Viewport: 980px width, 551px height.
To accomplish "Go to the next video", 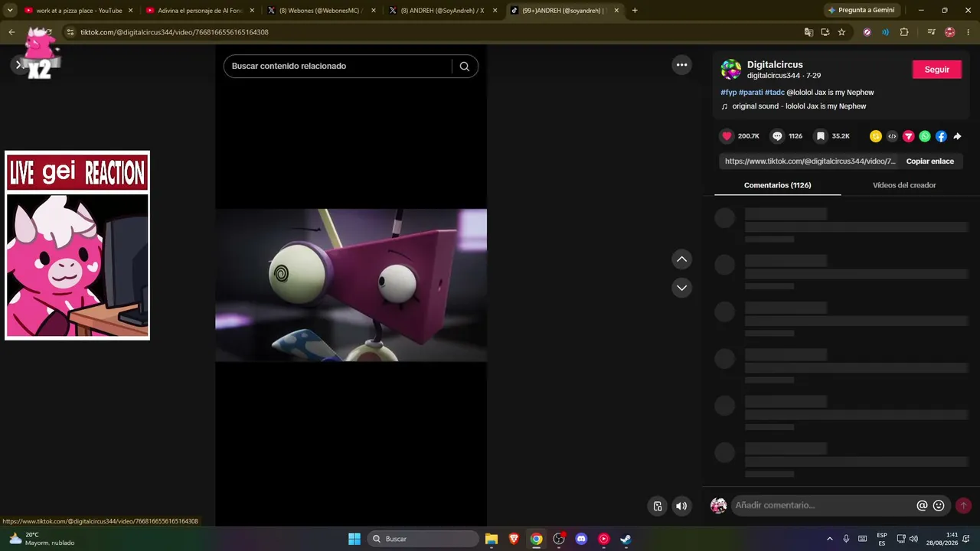I will click(681, 288).
